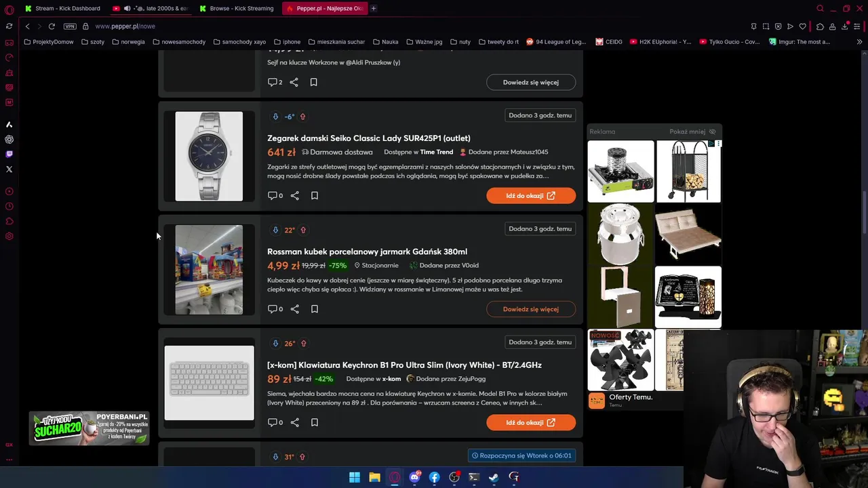Open the Keychron keyboard thumbnail image
Screen dimensions: 868x488
pos(209,383)
